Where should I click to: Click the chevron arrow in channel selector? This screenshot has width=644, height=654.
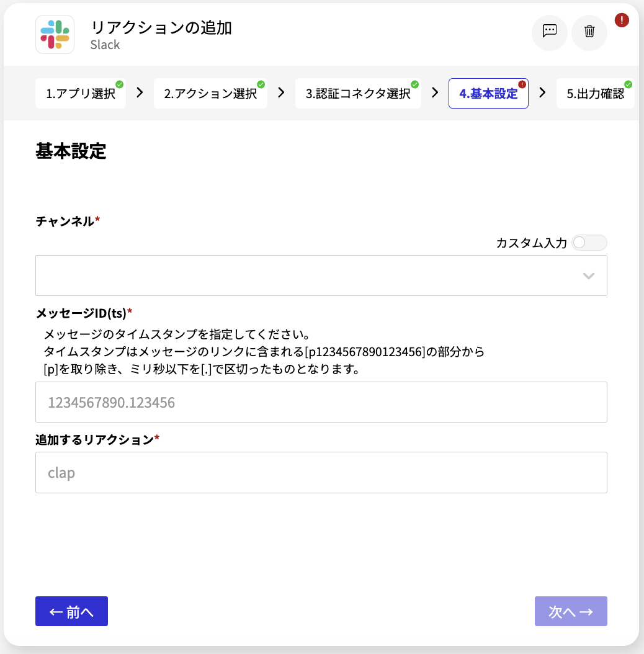click(589, 275)
